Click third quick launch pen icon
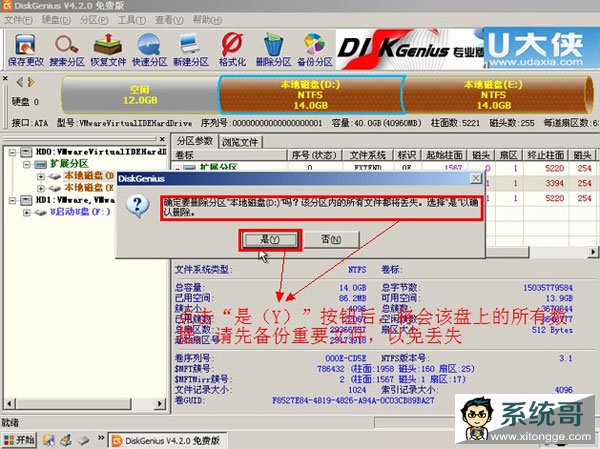The width and height of the screenshot is (600, 449). [x=84, y=441]
